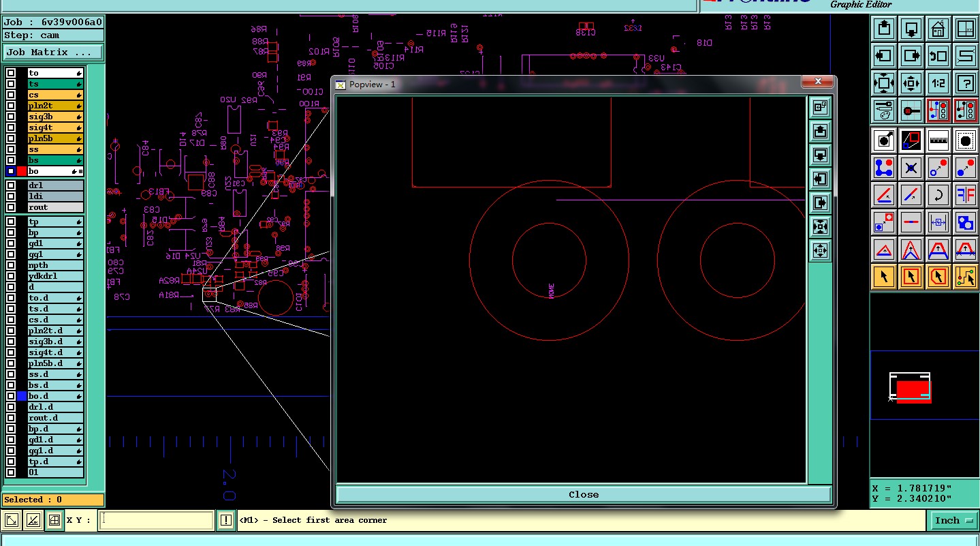980x546 pixels.
Task: Toggle the checkbox for layer bo
Action: point(11,171)
